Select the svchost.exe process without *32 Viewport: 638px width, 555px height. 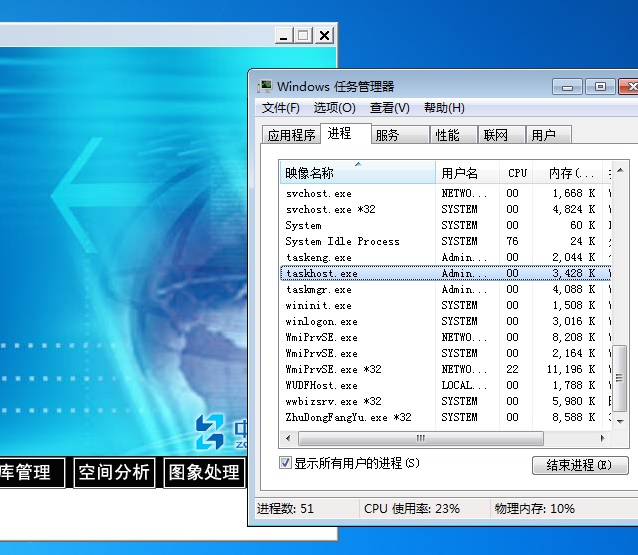(x=446, y=193)
